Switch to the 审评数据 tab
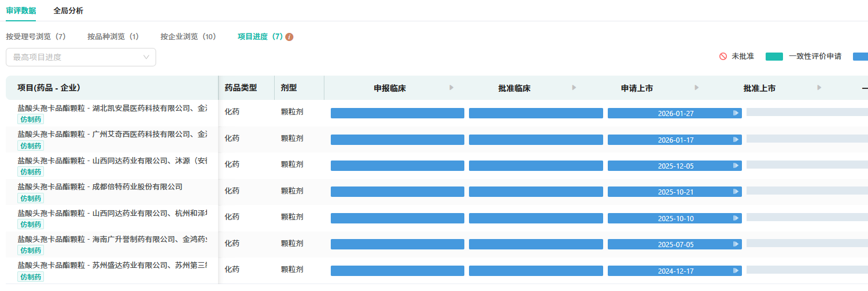The height and width of the screenshot is (291, 868). click(x=21, y=10)
